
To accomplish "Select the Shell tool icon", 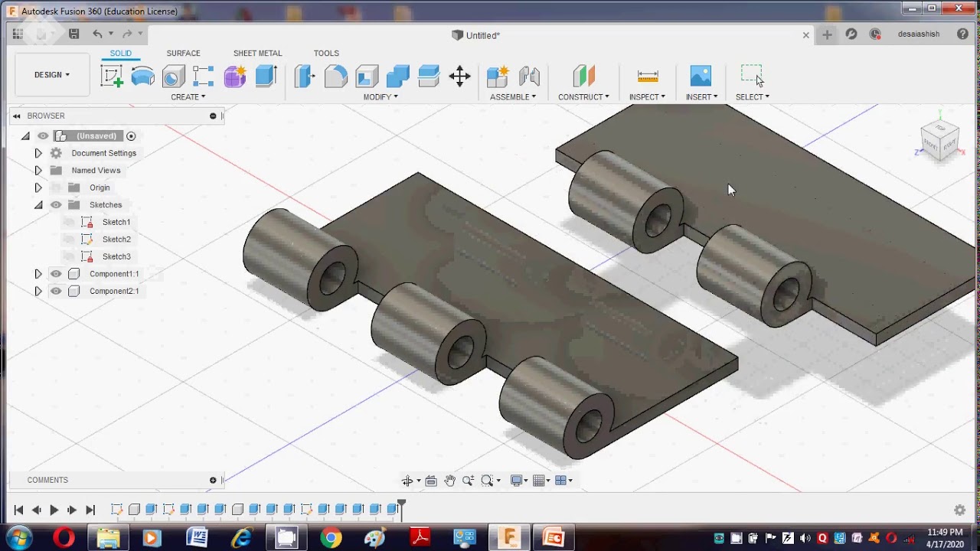I will (x=367, y=76).
